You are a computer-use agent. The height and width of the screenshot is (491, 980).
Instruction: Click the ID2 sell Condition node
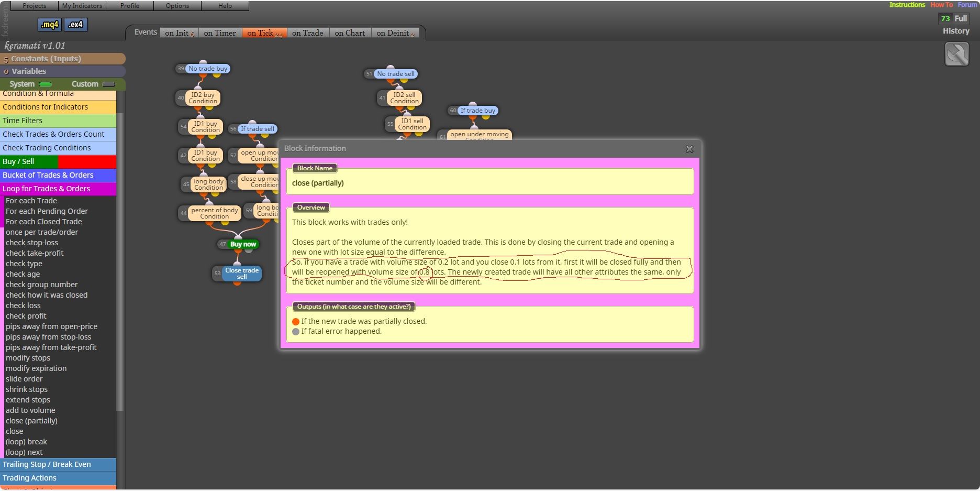click(404, 98)
